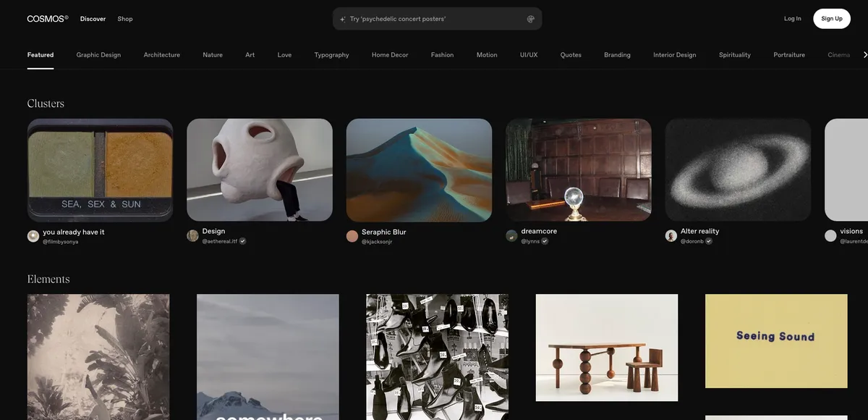
Task: Click verified badge next to @aethereal.itf
Action: (x=243, y=241)
